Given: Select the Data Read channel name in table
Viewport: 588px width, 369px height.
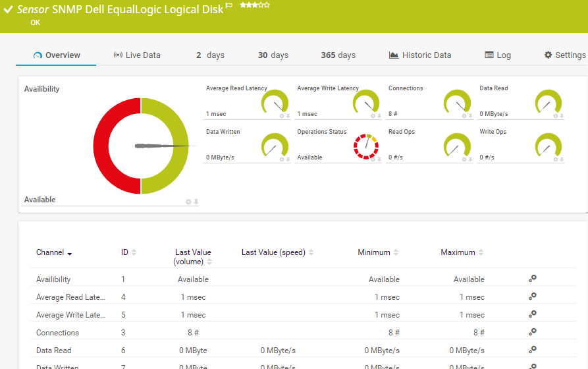Looking at the screenshot, I should pos(53,351).
